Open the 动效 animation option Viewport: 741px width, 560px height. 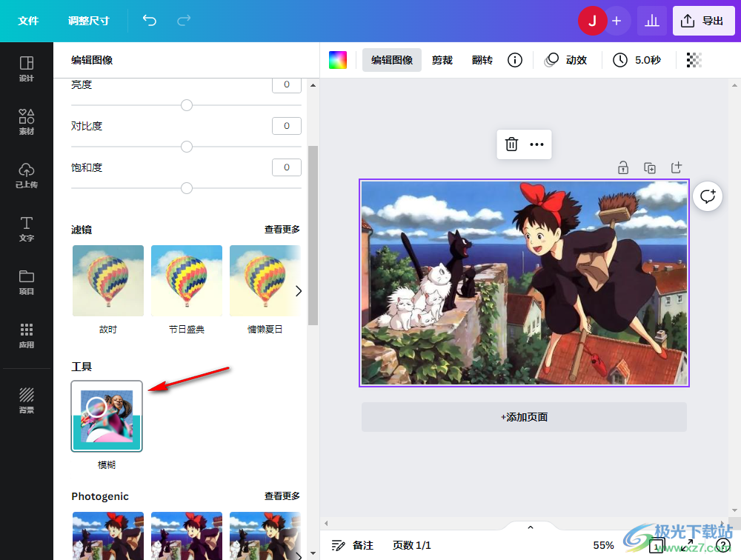coord(566,60)
